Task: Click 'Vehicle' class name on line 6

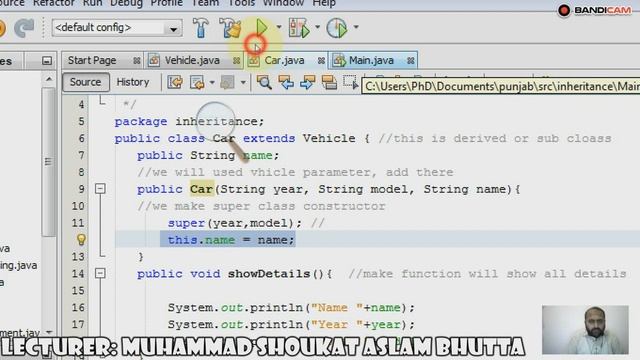Action: [x=329, y=138]
